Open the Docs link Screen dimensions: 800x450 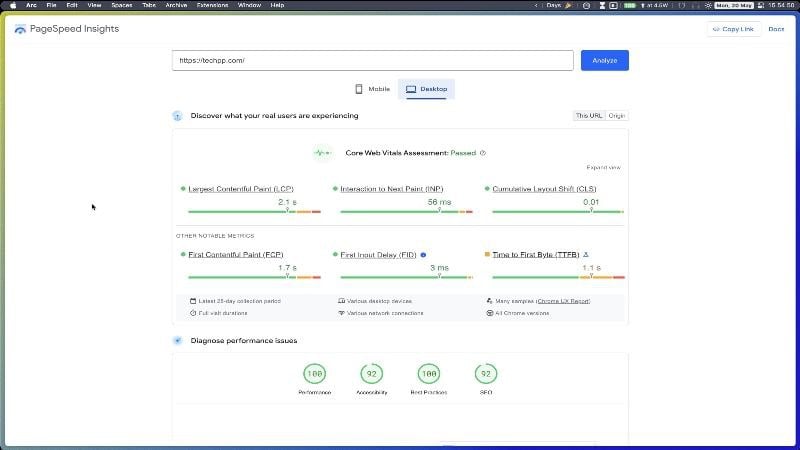pyautogui.click(x=776, y=29)
